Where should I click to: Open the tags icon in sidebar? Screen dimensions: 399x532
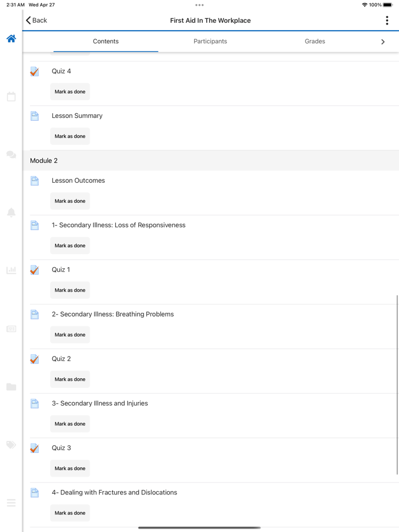(11, 445)
